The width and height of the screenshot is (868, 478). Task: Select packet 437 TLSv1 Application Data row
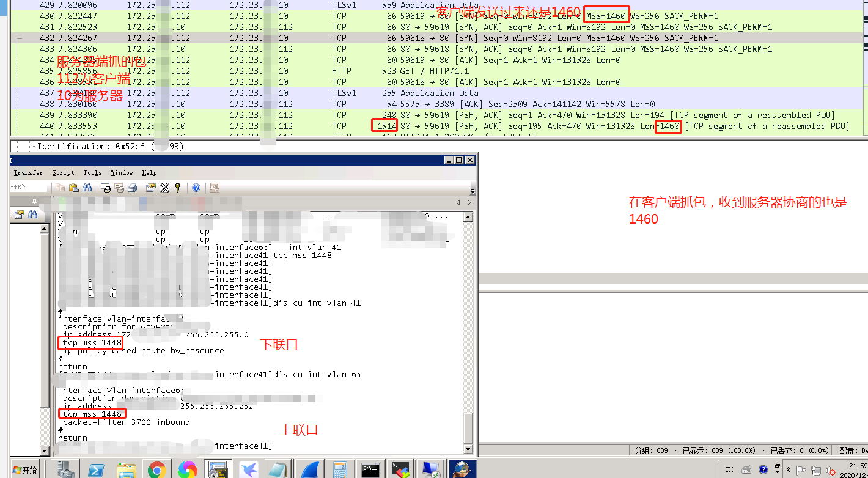pyautogui.click(x=437, y=93)
